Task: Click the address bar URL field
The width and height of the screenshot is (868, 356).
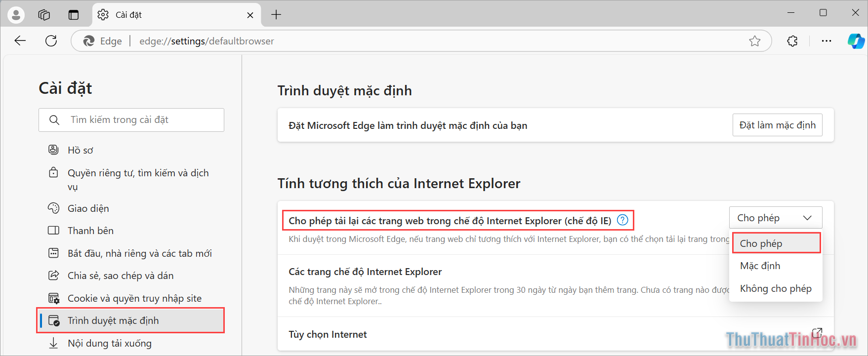Action: point(421,41)
